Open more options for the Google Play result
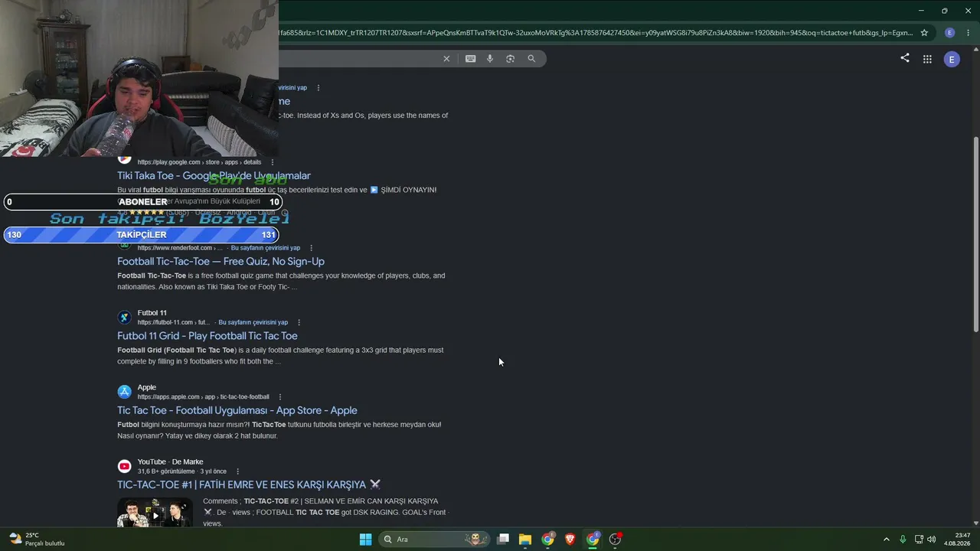 click(272, 162)
